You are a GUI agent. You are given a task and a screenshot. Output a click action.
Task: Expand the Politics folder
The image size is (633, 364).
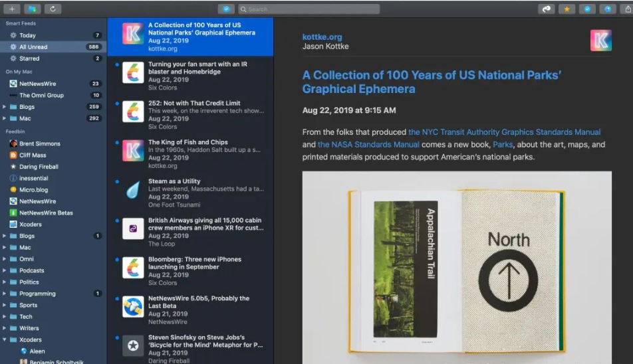pos(5,282)
